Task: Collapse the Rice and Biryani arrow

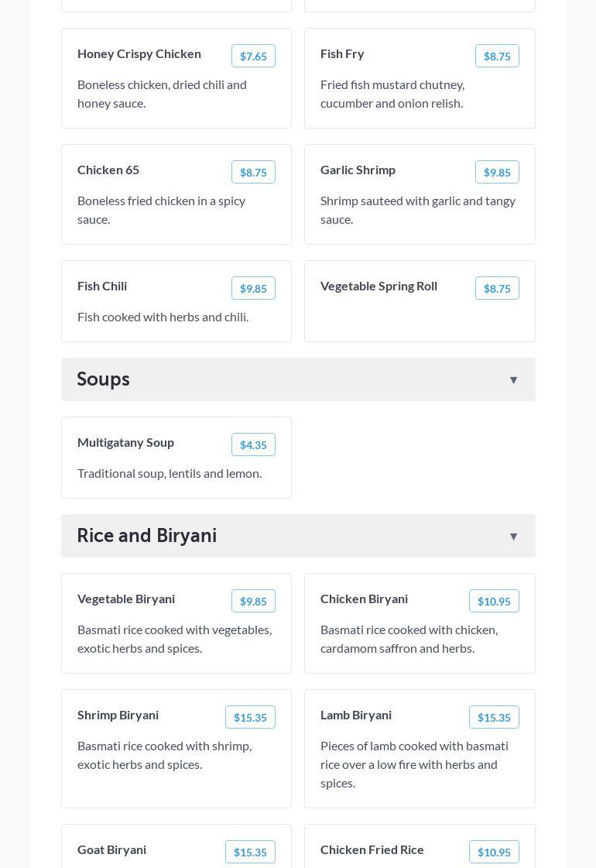Action: [513, 537]
